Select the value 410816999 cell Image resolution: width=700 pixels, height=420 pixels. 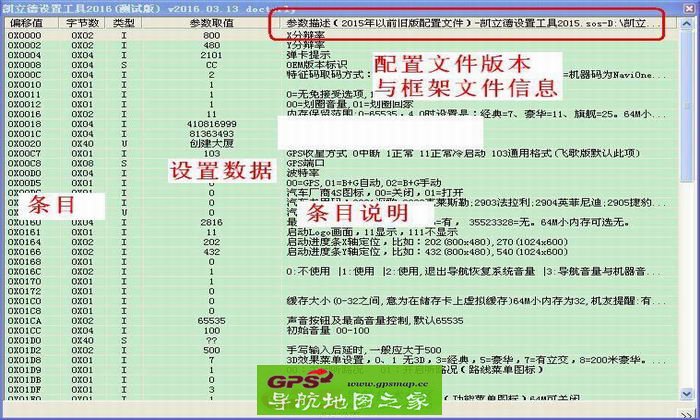211,123
